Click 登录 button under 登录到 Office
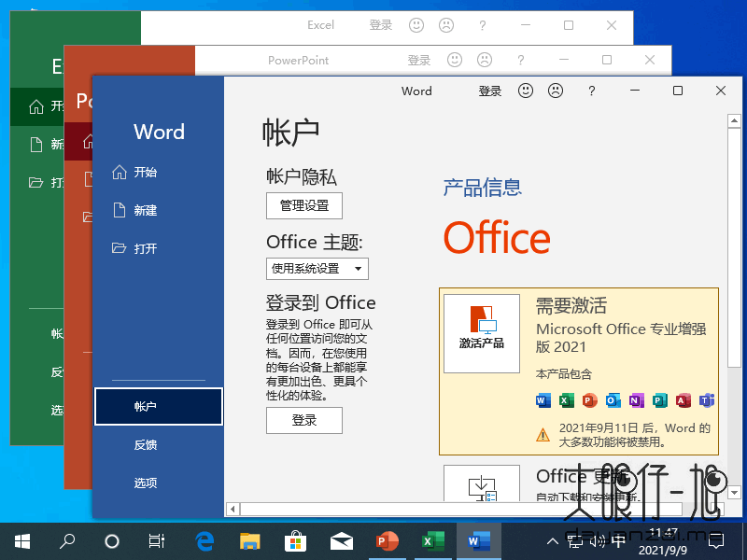This screenshot has width=747, height=560. [304, 420]
